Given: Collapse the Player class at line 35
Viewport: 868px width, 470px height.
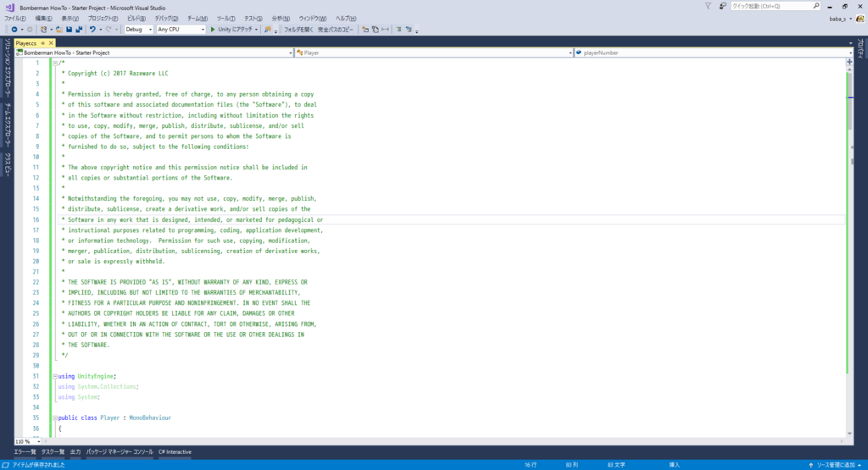Looking at the screenshot, I should (55, 418).
